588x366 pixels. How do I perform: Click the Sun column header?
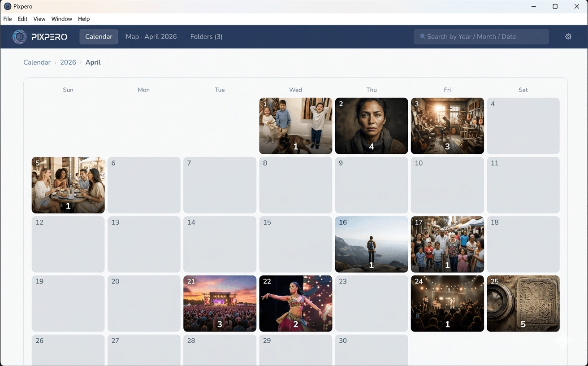click(x=68, y=90)
